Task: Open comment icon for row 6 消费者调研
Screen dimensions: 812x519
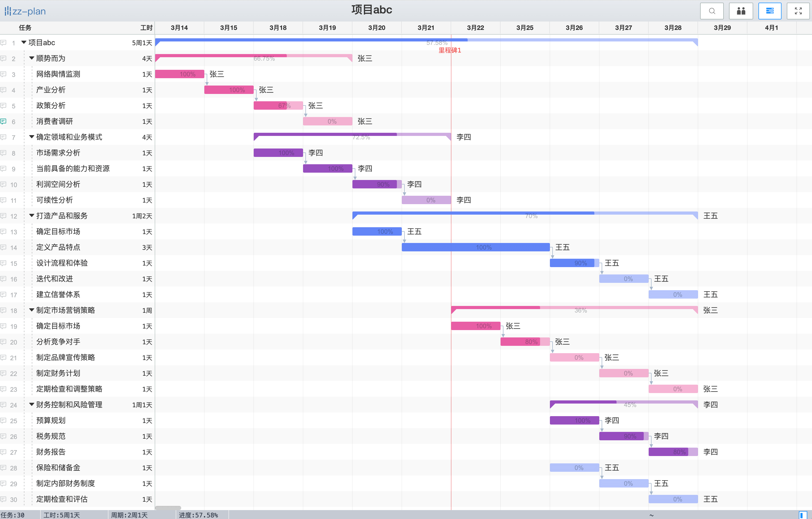Action: (3, 121)
